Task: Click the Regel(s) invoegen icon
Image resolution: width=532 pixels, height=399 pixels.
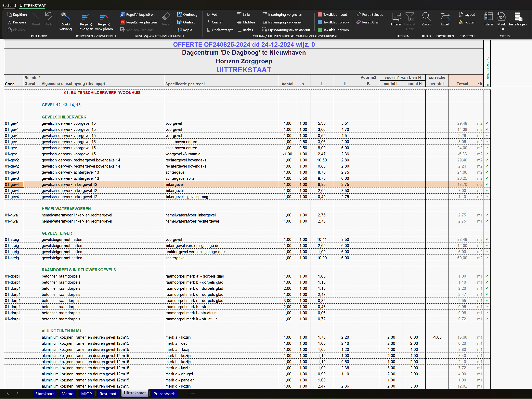Action: click(x=86, y=17)
